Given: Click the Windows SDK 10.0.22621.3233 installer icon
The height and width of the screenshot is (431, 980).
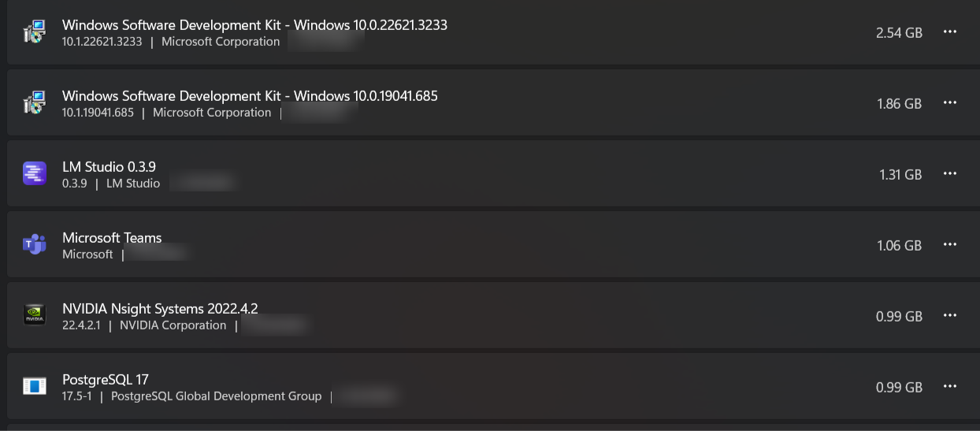Looking at the screenshot, I should point(35,32).
